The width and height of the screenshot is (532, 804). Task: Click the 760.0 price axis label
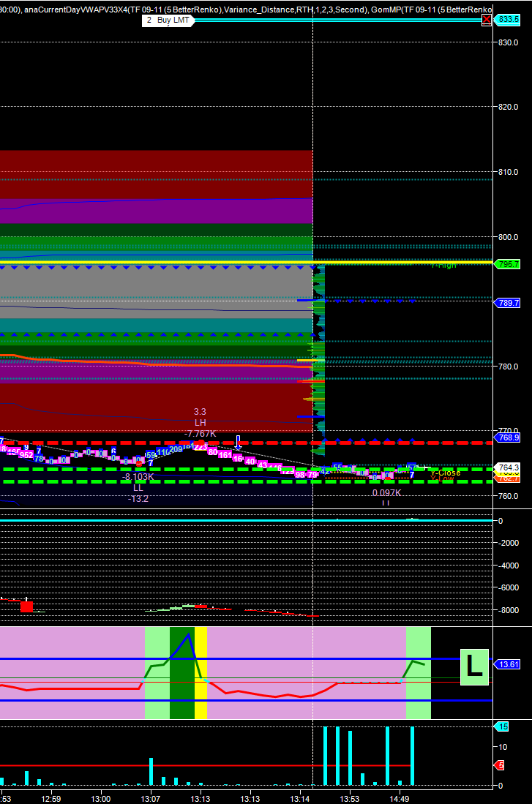(508, 496)
